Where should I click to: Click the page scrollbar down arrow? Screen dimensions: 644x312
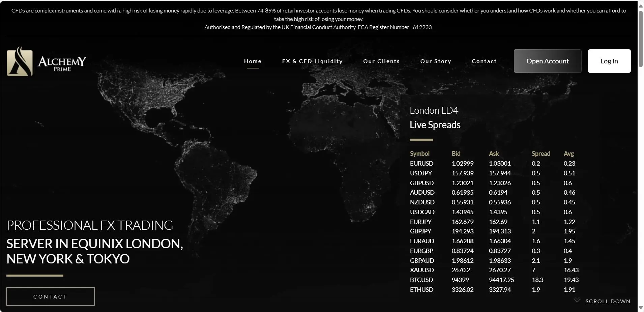point(641,308)
